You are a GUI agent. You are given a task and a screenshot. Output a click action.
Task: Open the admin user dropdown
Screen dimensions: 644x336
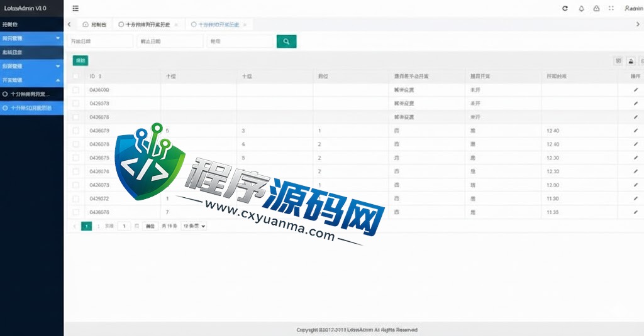(x=634, y=8)
